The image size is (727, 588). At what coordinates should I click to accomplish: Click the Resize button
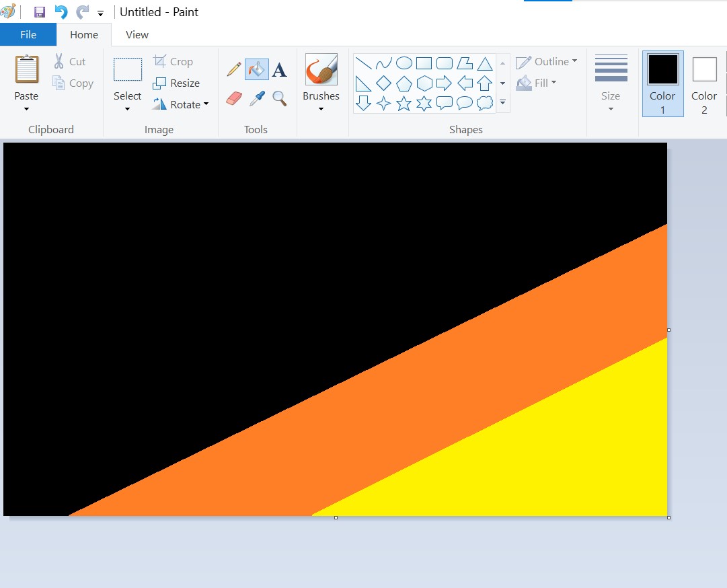177,83
